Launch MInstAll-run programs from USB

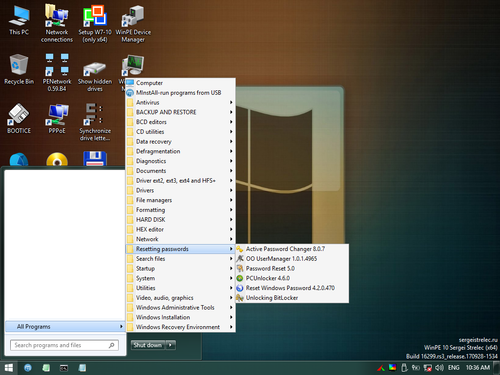click(180, 93)
